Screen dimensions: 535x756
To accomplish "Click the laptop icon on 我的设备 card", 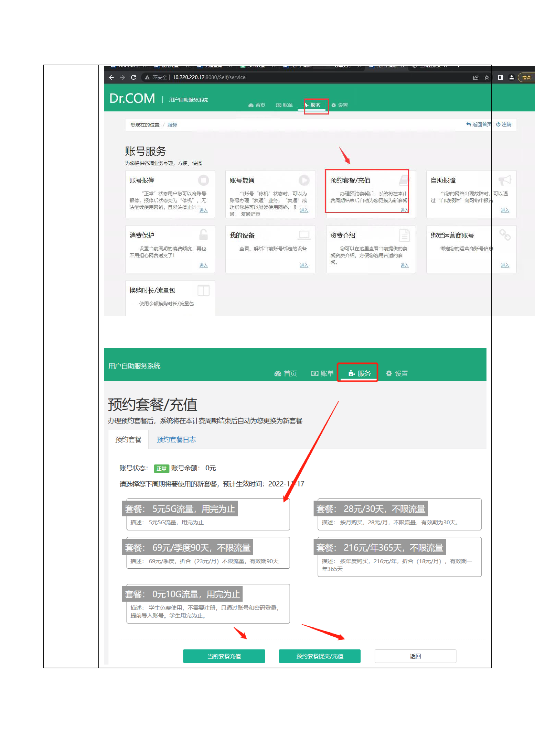I will click(304, 235).
